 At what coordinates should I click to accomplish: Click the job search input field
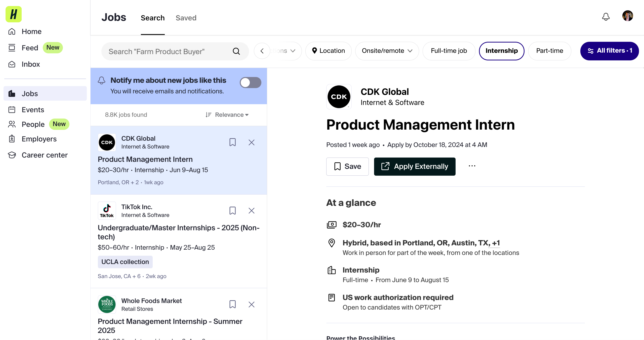click(x=169, y=51)
